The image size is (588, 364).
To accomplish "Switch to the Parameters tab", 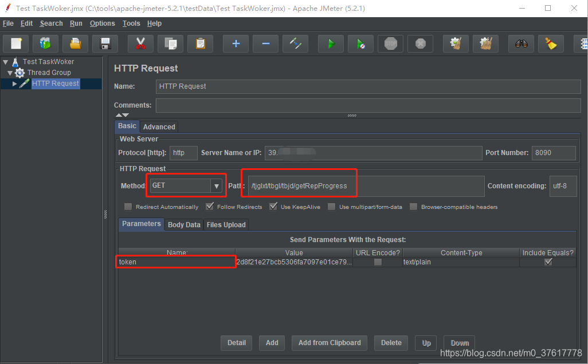I will 142,224.
